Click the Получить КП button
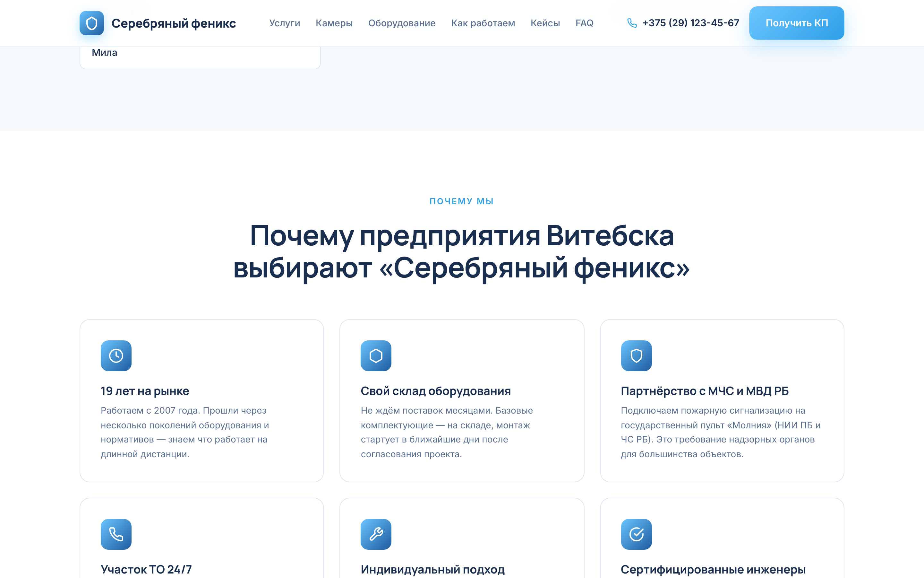The image size is (924, 578). (x=797, y=23)
